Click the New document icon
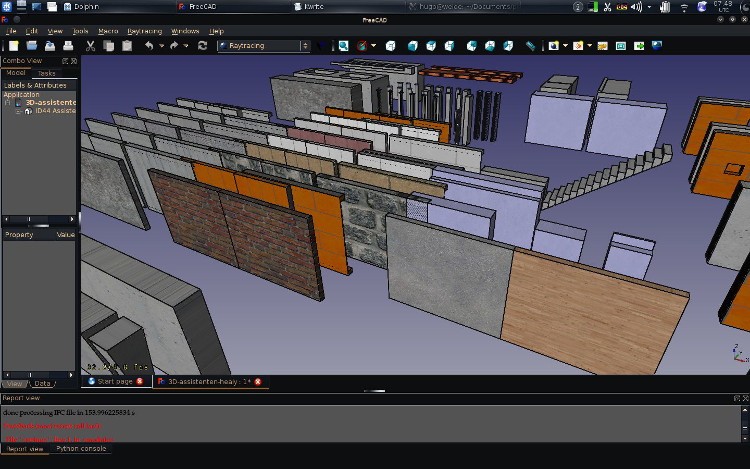This screenshot has height=469, width=750. pyautogui.click(x=13, y=46)
